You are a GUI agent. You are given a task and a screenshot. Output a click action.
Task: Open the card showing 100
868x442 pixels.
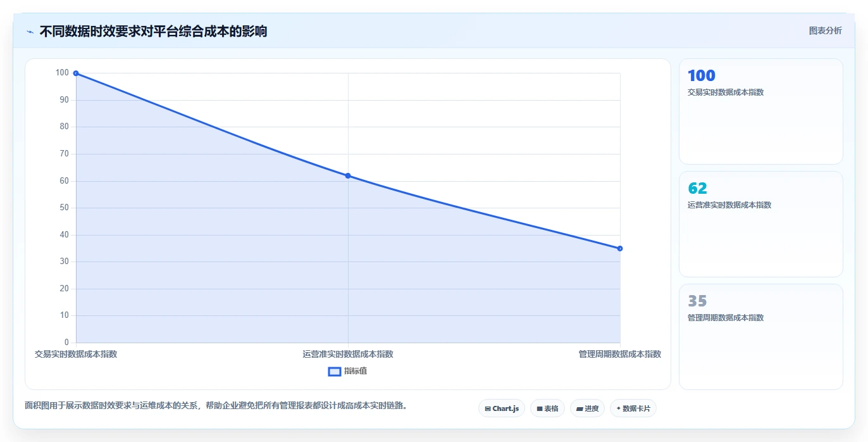[761, 111]
